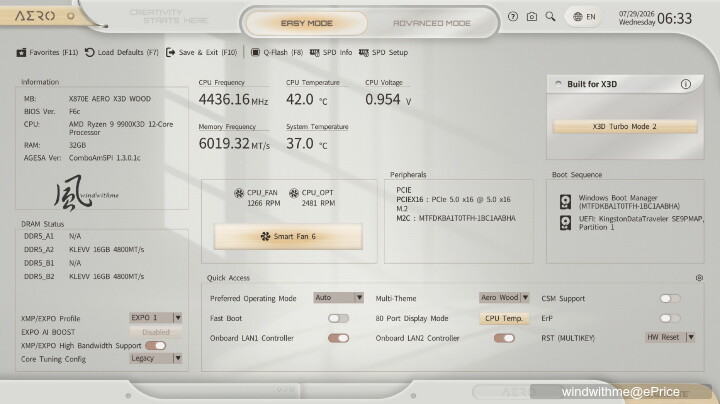Click the Favorites (F11) star icon

coord(21,52)
